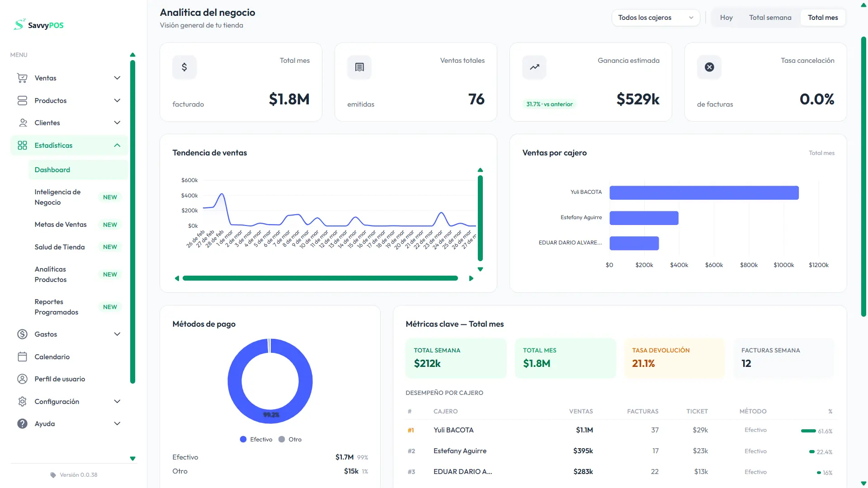The height and width of the screenshot is (488, 868).
Task: Open Gastos via the dollar icon
Action: click(22, 334)
